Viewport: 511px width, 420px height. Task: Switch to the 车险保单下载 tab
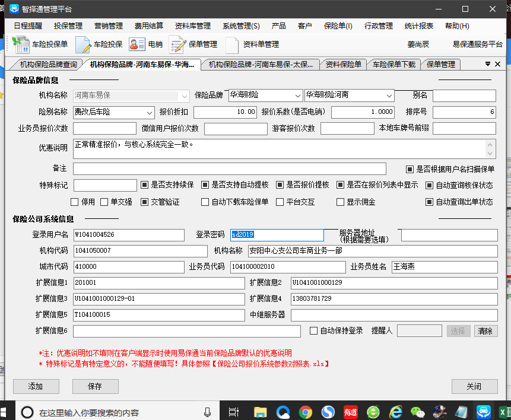click(393, 64)
